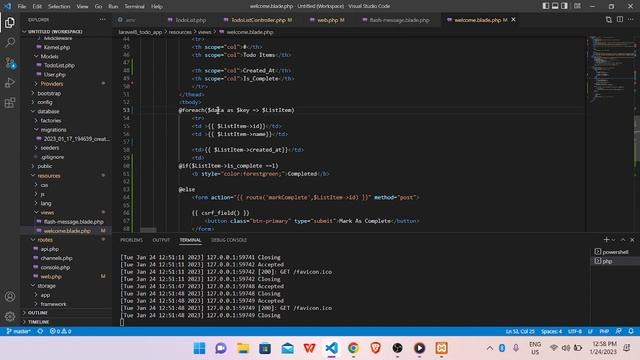
Task: Open the Terminal menu
Action: pos(134,6)
